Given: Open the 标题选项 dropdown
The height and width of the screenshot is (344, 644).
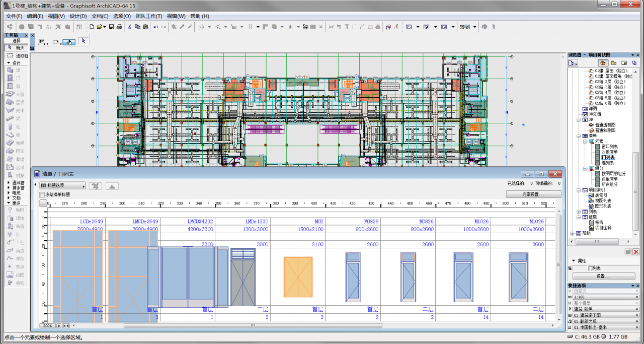Looking at the screenshot, I should pos(62,186).
